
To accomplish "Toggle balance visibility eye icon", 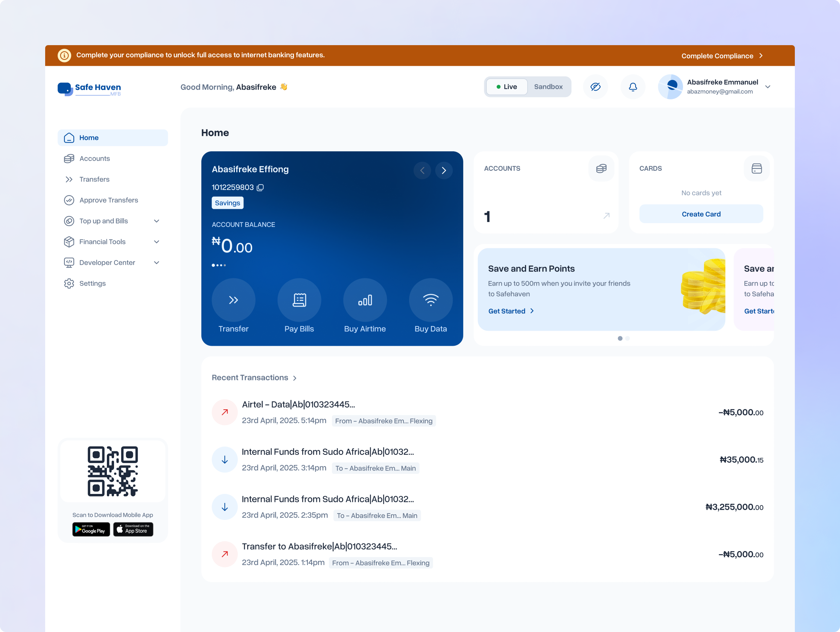I will 595,87.
